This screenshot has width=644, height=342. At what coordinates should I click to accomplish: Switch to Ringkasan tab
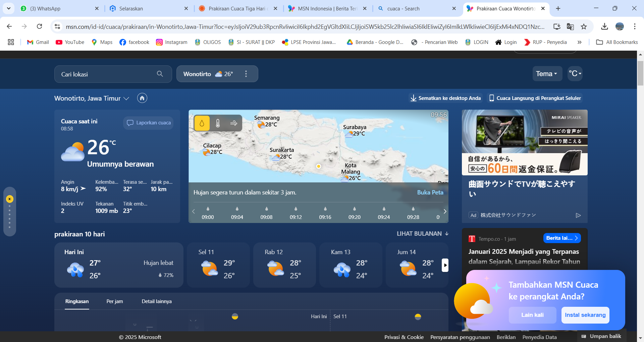point(77,301)
